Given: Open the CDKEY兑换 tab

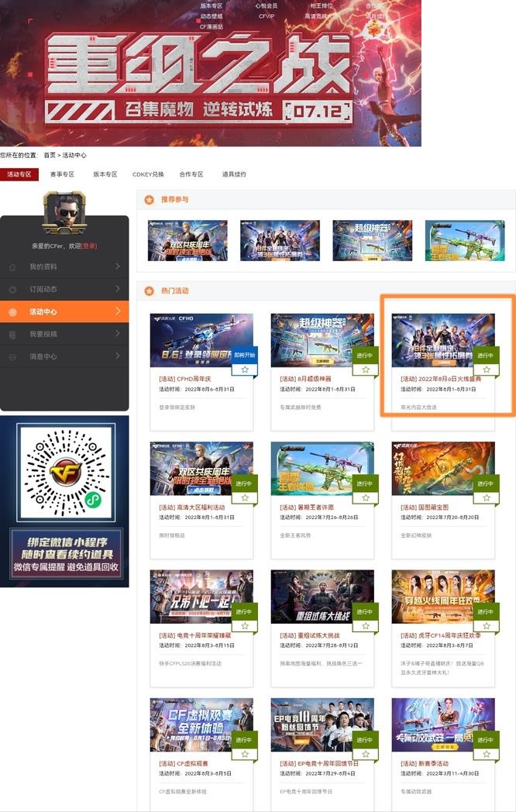Looking at the screenshot, I should [148, 174].
